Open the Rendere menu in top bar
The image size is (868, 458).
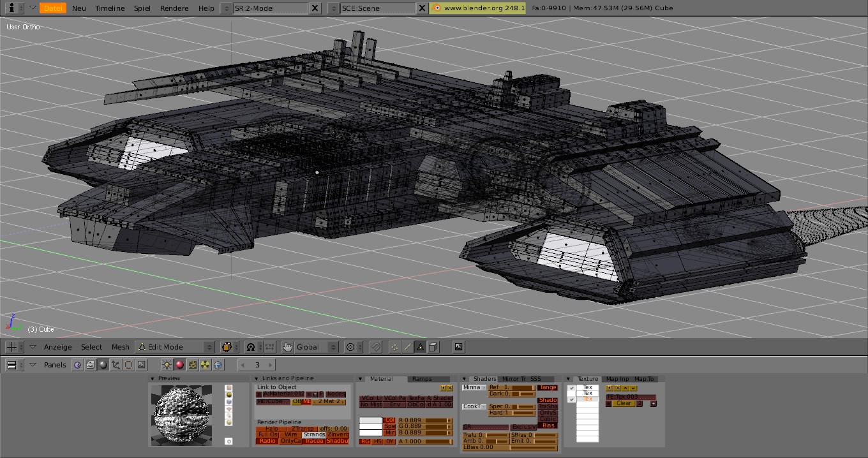click(174, 8)
